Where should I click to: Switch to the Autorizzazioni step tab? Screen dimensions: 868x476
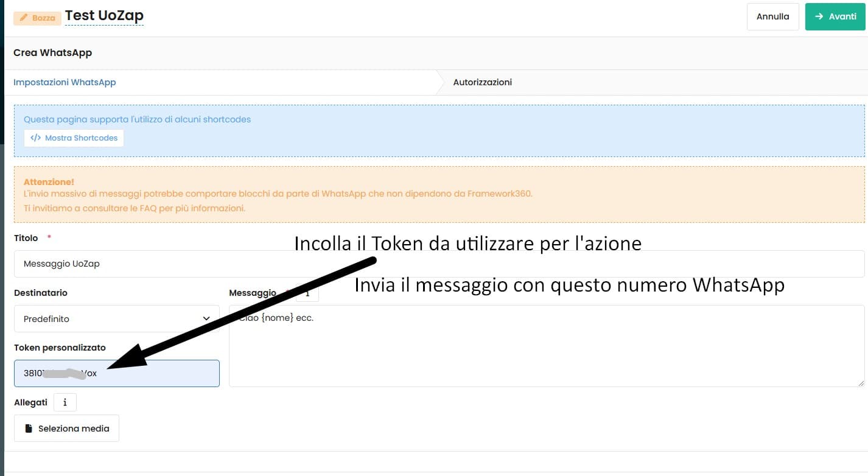tap(482, 82)
